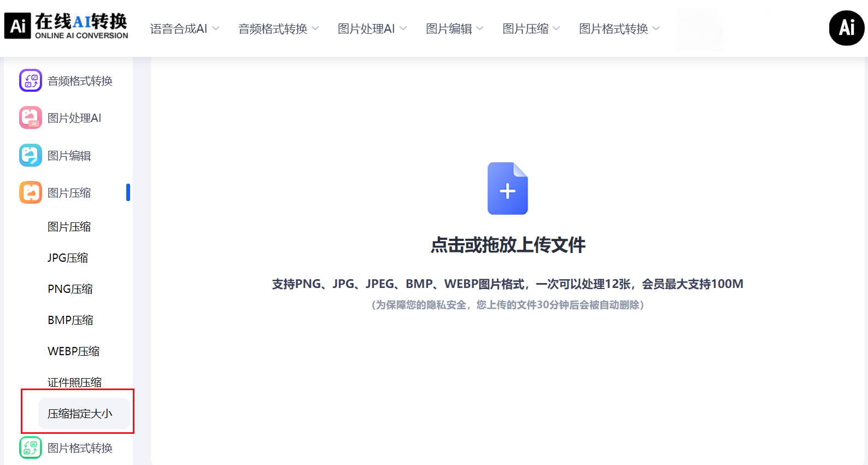The width and height of the screenshot is (868, 465).
Task: Click the purple audio format conversion icon
Action: point(31,80)
